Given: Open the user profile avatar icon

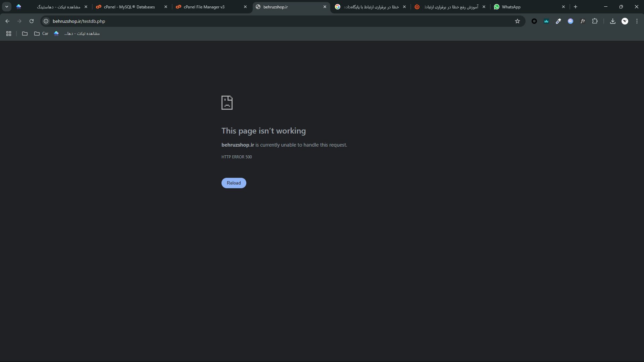Looking at the screenshot, I should click(x=625, y=21).
